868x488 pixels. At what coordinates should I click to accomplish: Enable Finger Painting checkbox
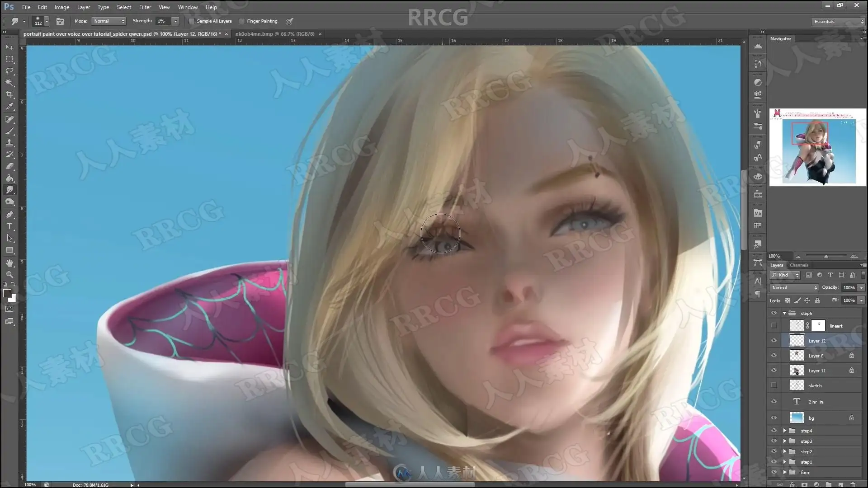[x=242, y=21]
